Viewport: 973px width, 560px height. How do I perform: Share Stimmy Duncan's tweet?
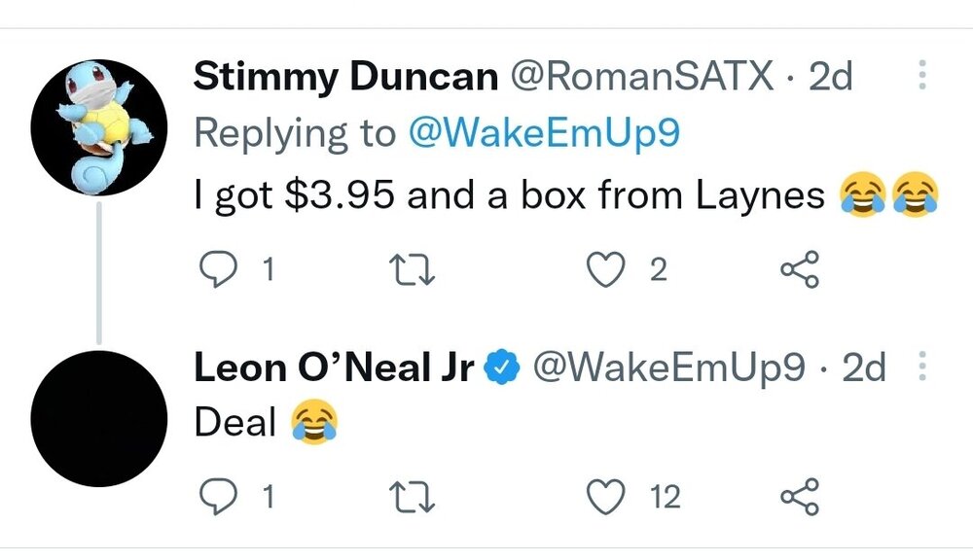click(x=801, y=269)
